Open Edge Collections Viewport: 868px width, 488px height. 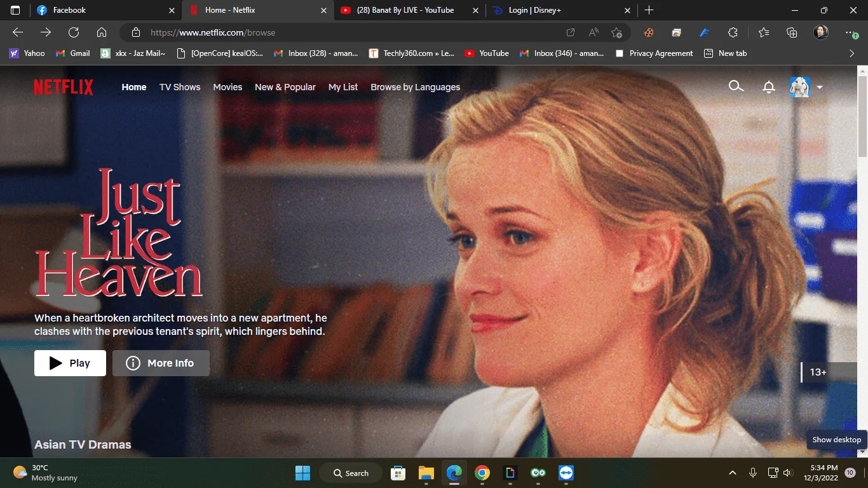(792, 32)
